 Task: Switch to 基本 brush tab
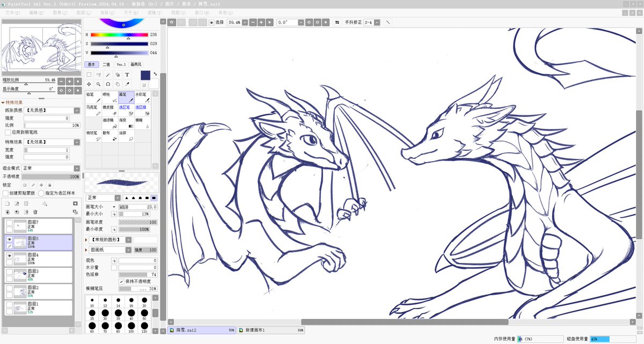91,64
